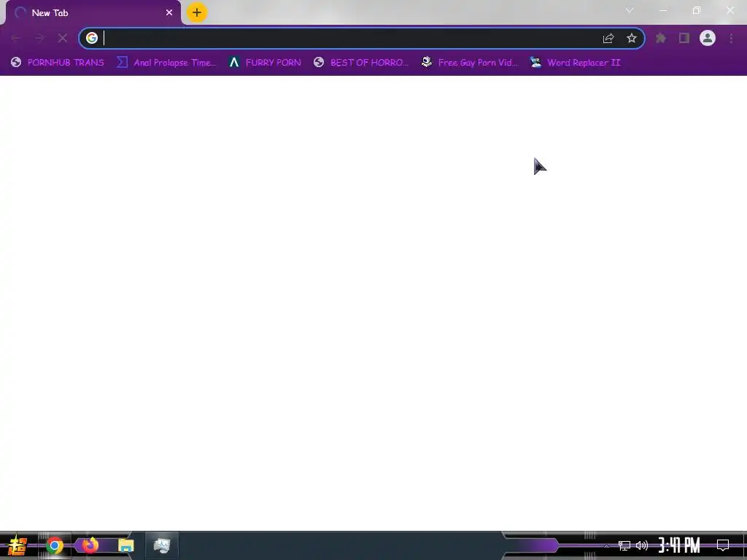747x560 pixels.
Task: Open a new tab with the plus button
Action: coord(197,12)
